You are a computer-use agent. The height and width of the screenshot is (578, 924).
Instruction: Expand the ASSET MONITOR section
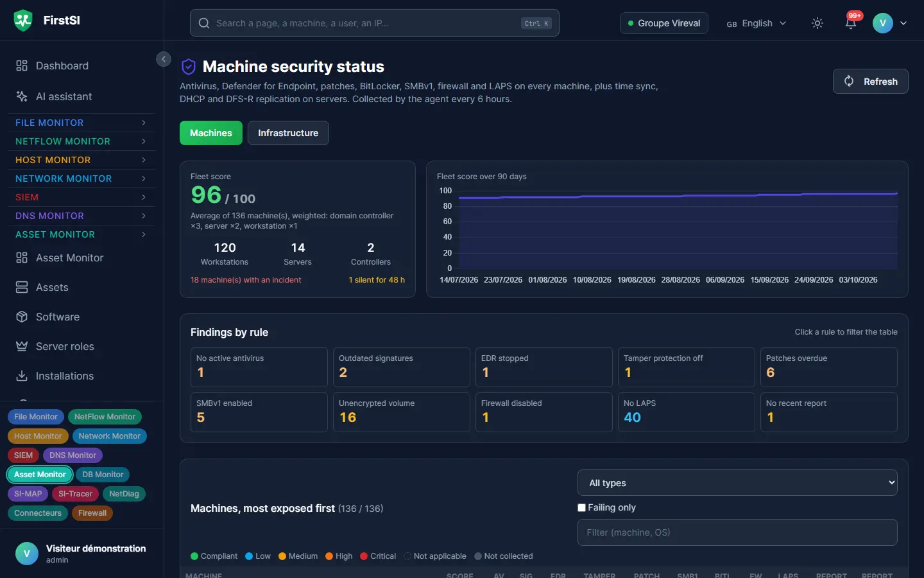(81, 234)
